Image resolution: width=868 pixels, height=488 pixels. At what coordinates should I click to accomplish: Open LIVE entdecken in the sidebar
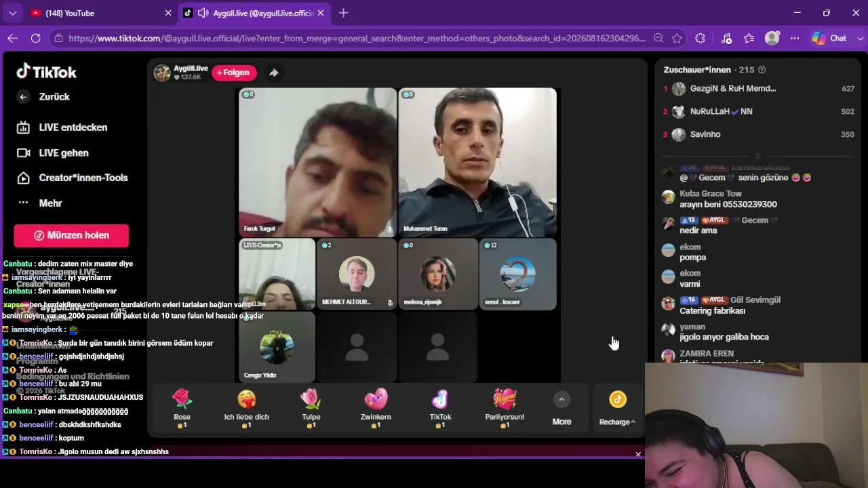(x=62, y=127)
